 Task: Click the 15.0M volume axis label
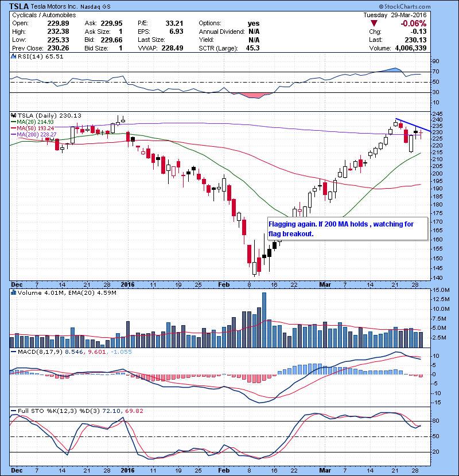coord(441,290)
